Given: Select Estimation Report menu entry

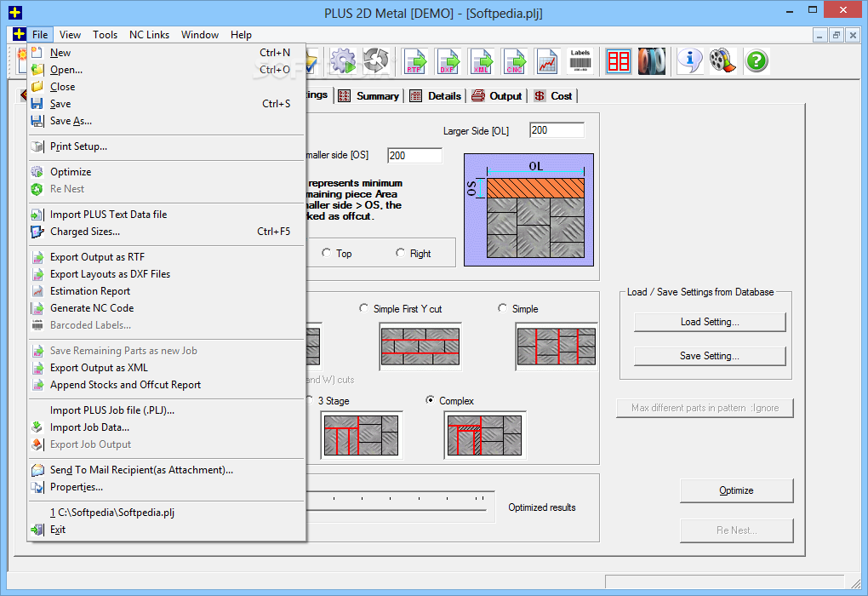Looking at the screenshot, I should click(x=167, y=291).
